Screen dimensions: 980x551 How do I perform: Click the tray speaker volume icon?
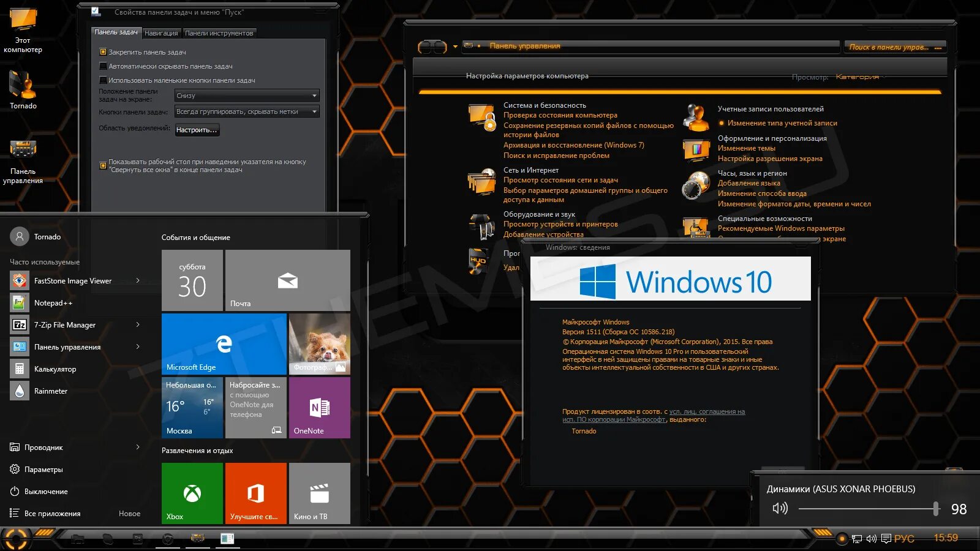pos(871,539)
